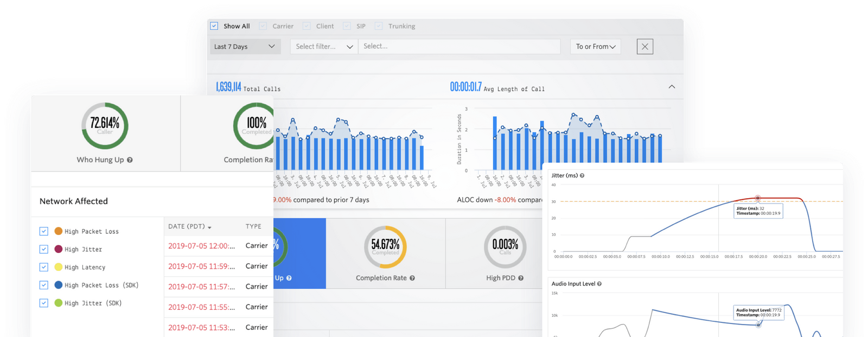Collapse the Total Calls section chevron

point(672,87)
